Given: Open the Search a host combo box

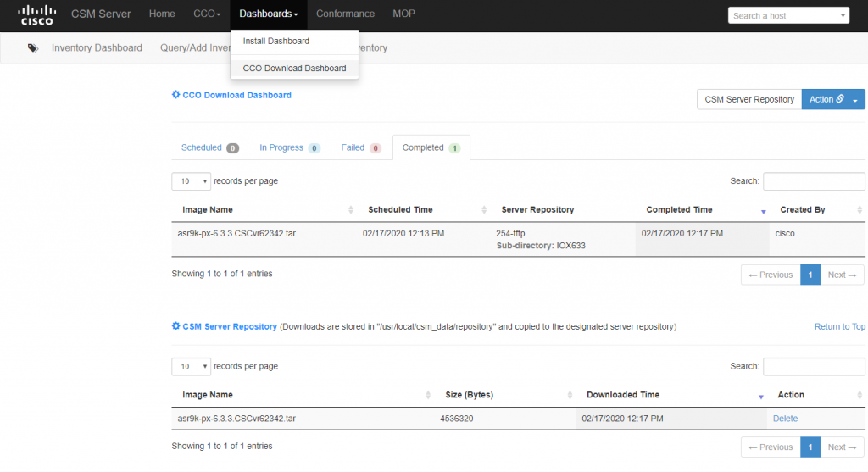Looking at the screenshot, I should pos(787,15).
